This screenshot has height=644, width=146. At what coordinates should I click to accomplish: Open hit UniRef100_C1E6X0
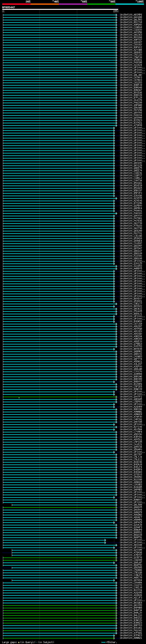[x=131, y=30]
